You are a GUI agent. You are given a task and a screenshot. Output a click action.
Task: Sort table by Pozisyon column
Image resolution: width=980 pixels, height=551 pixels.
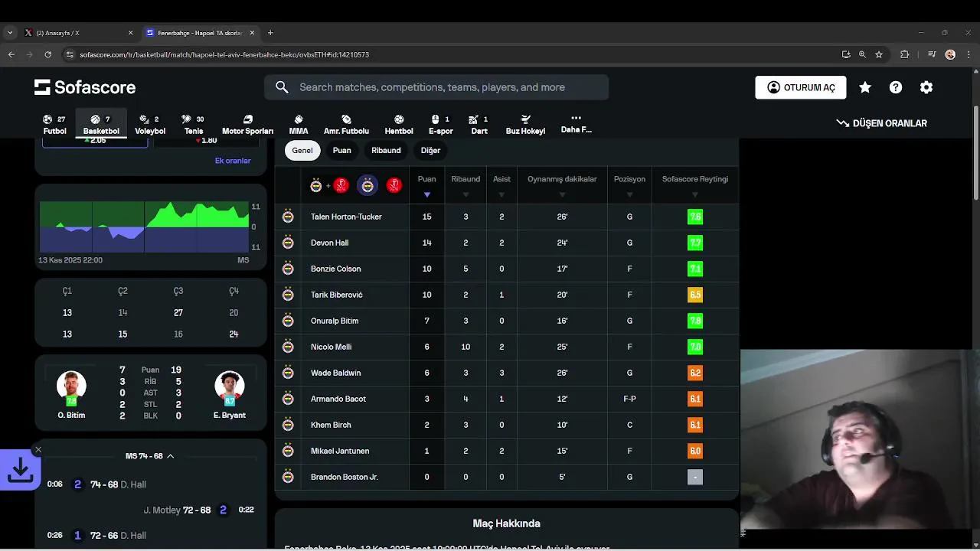coord(629,185)
